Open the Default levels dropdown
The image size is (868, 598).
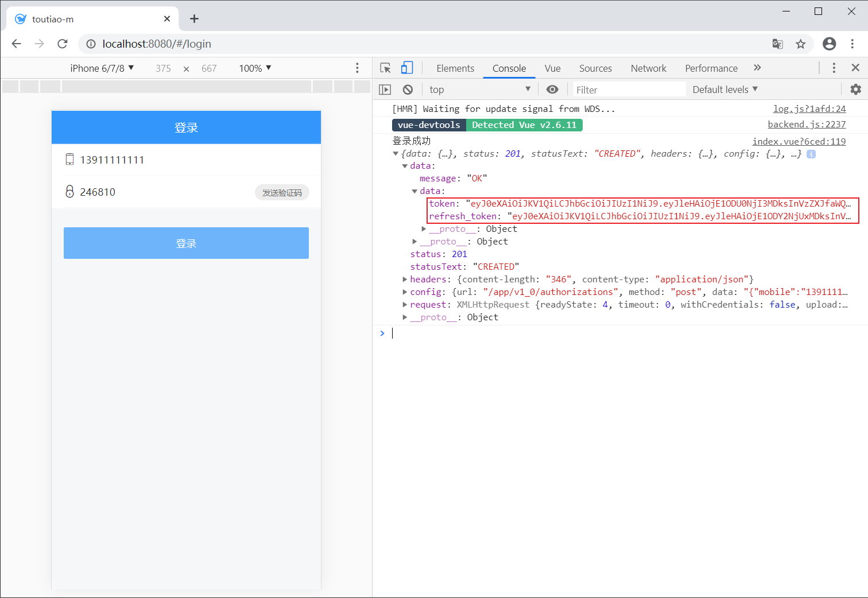724,90
